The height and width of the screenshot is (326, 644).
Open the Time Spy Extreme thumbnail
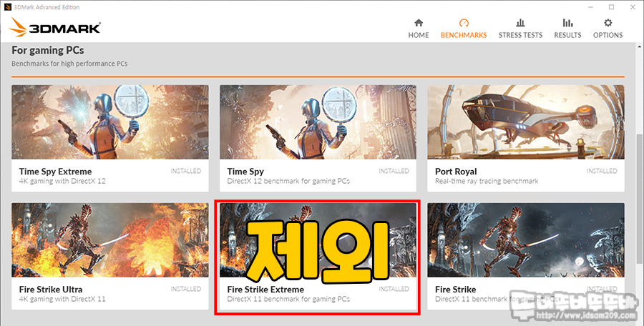pyautogui.click(x=110, y=122)
